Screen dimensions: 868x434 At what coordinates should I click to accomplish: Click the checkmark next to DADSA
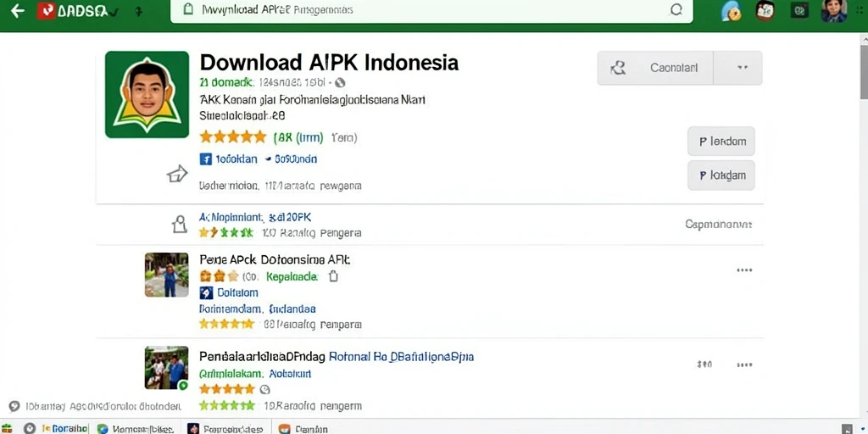[x=114, y=12]
